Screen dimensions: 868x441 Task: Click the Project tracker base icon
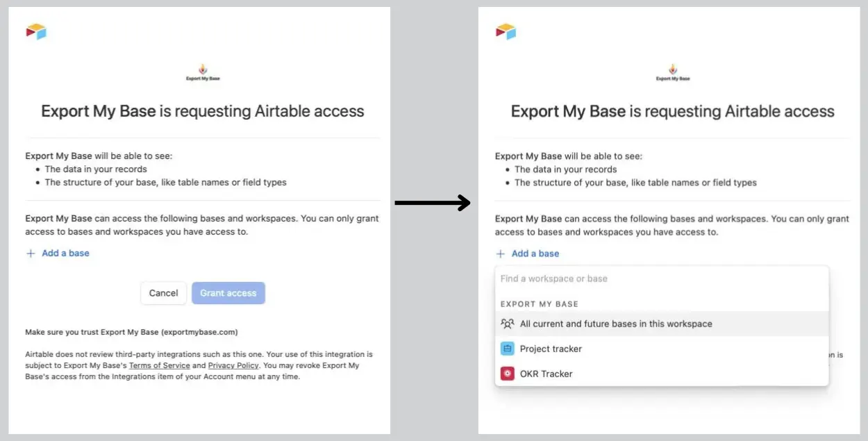(507, 349)
